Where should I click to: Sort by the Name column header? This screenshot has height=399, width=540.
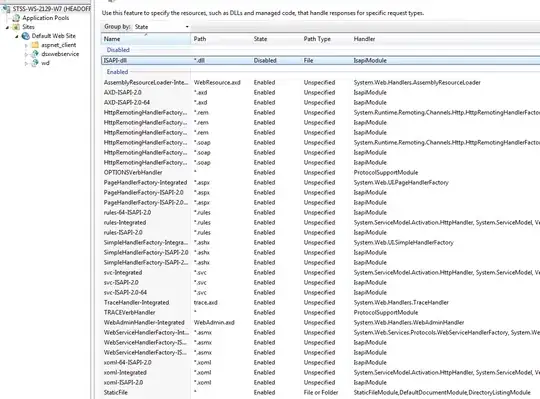(146, 39)
